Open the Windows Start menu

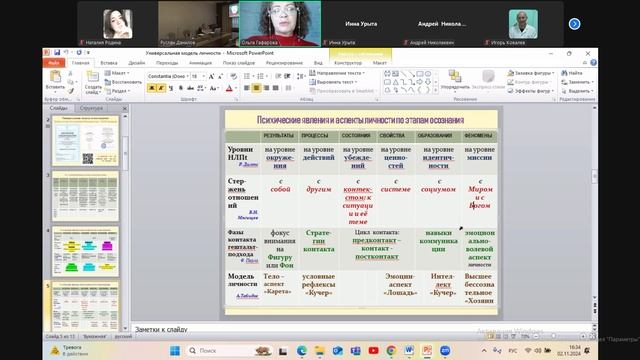click(x=175, y=351)
